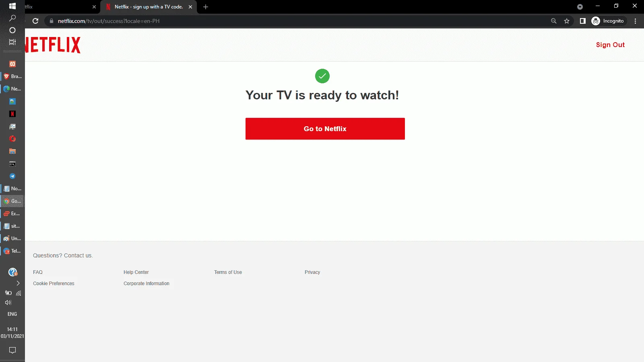644x362 pixels.
Task: Click 'Contact us' in the footer
Action: click(78, 255)
